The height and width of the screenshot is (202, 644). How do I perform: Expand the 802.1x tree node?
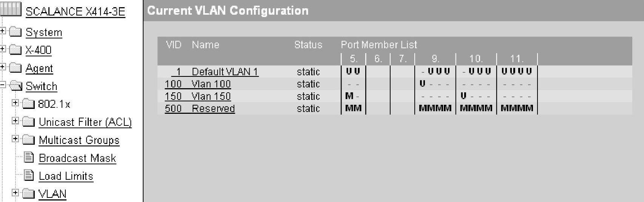(15, 103)
